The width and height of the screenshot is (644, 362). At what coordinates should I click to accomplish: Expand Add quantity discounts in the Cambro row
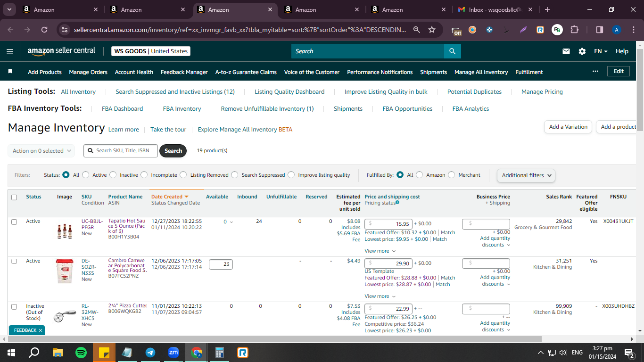click(x=495, y=280)
